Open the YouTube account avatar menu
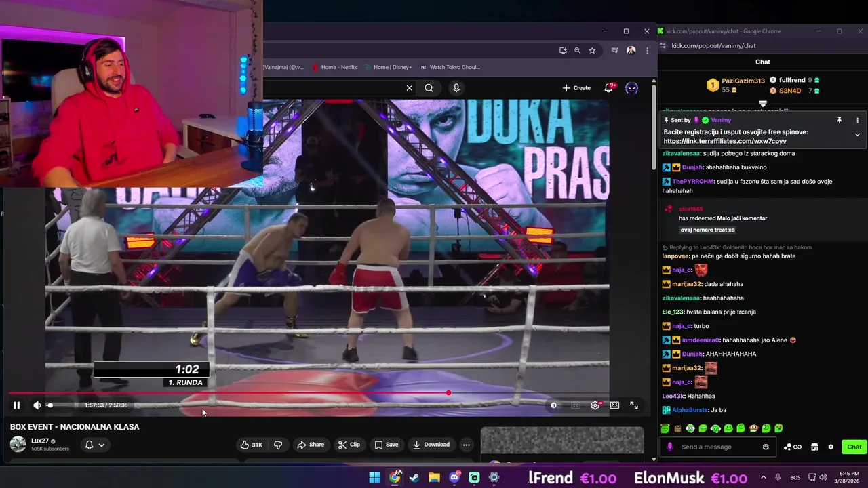The width and height of the screenshot is (868, 488). (631, 88)
